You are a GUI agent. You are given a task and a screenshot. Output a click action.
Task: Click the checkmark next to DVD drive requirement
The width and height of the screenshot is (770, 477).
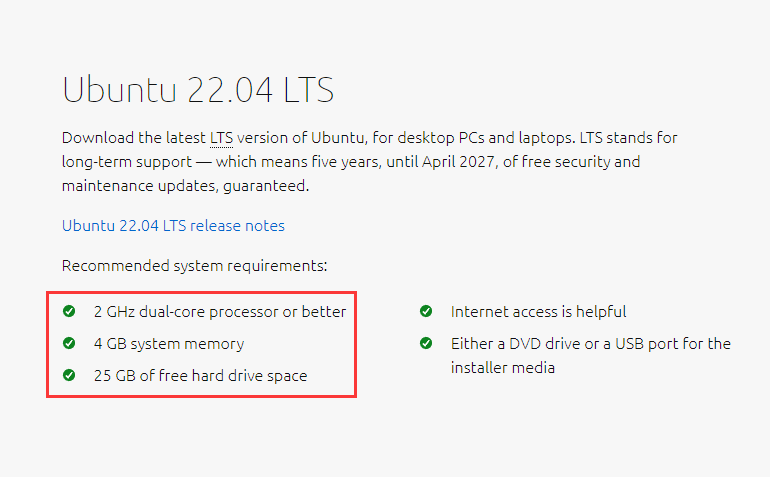coord(426,343)
